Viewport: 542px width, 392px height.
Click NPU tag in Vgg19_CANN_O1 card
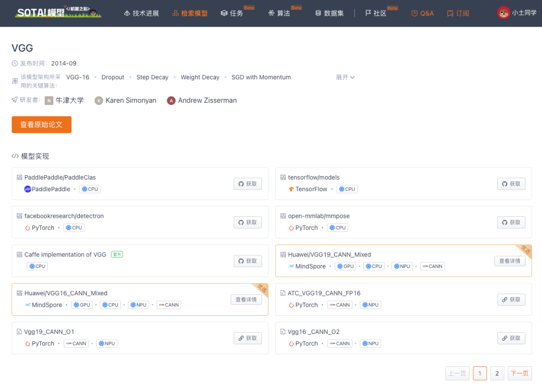[x=107, y=343]
